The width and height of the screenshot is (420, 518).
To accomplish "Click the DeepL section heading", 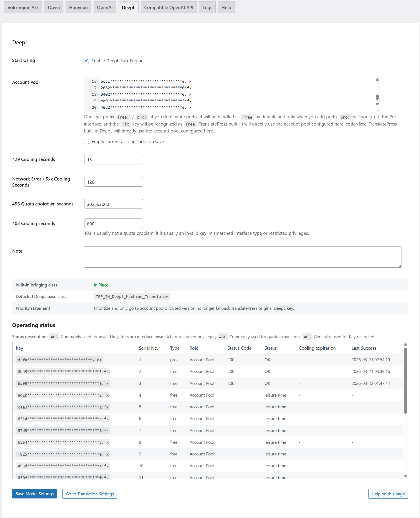I will 20,42.
